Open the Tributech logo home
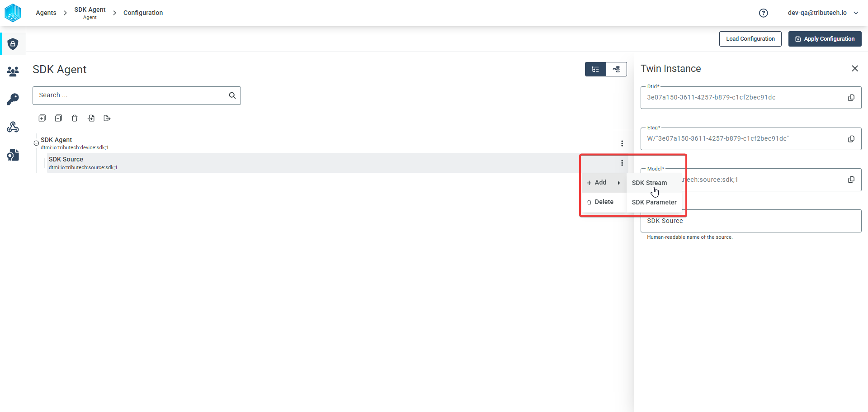The width and height of the screenshot is (868, 412). pos(13,13)
